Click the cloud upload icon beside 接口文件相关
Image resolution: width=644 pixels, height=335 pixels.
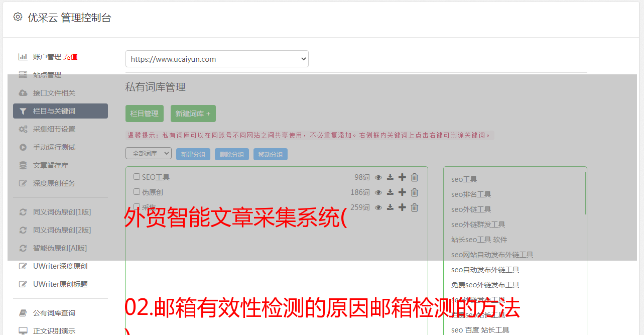point(23,93)
